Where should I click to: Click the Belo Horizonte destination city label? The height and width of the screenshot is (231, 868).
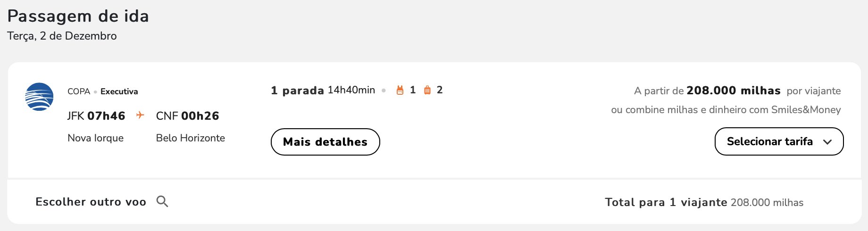(191, 138)
